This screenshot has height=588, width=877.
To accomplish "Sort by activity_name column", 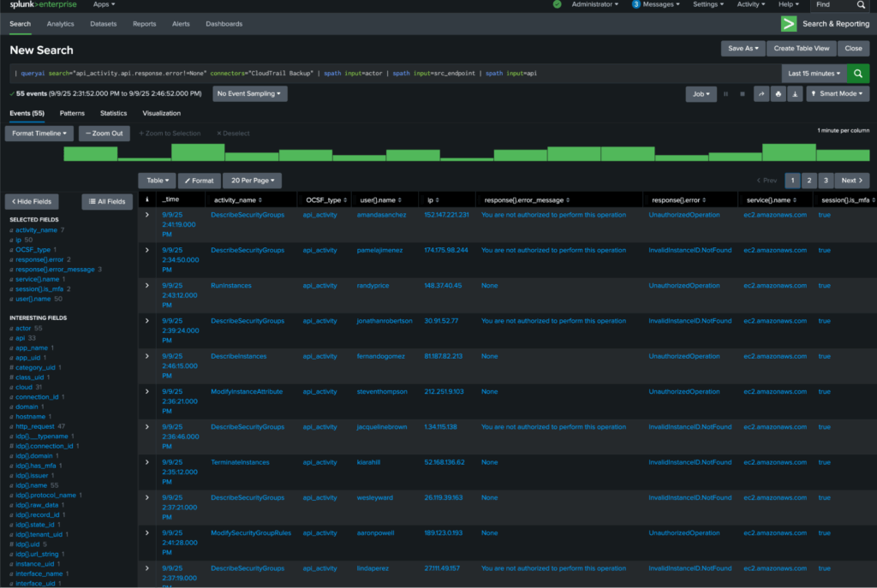I will pyautogui.click(x=238, y=200).
